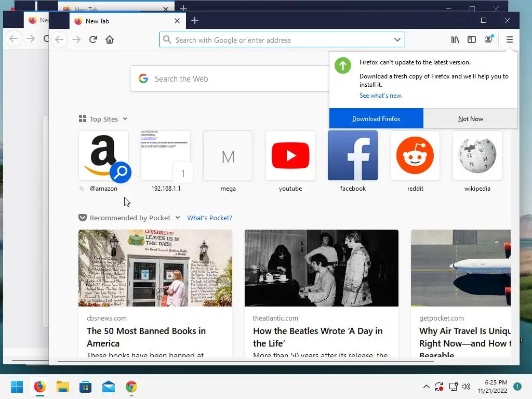
Task: Click the Pocket shield icon
Action: tap(83, 218)
